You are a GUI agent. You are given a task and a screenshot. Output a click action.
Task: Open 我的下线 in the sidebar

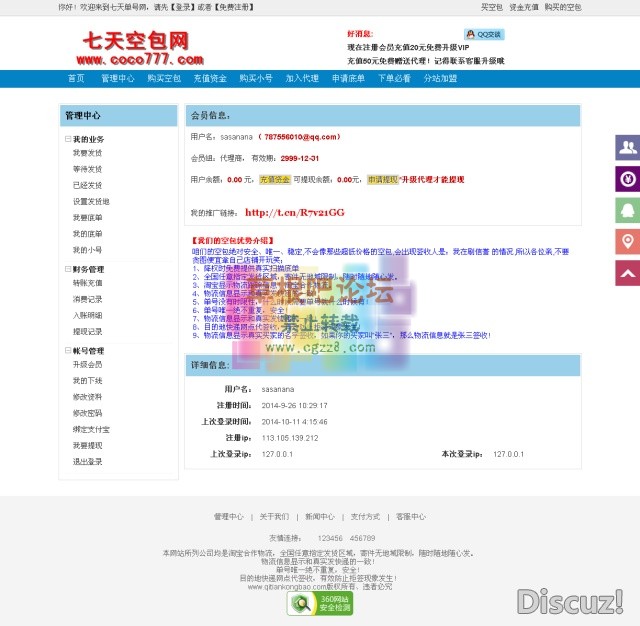tap(87, 381)
